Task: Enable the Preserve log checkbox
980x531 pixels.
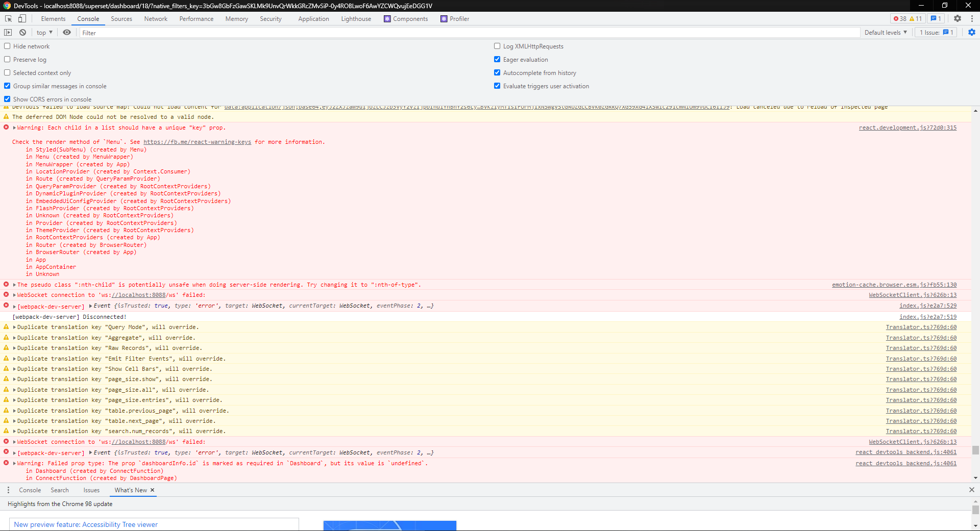Action: pyautogui.click(x=7, y=59)
